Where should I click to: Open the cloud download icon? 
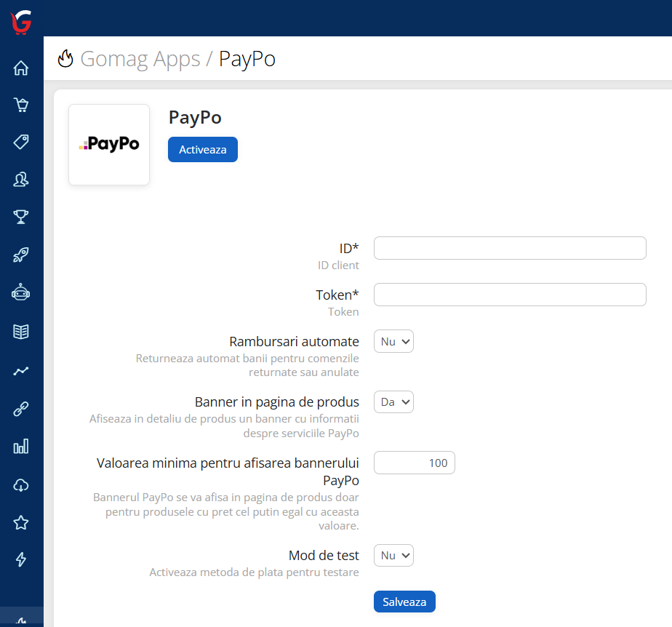point(21,485)
